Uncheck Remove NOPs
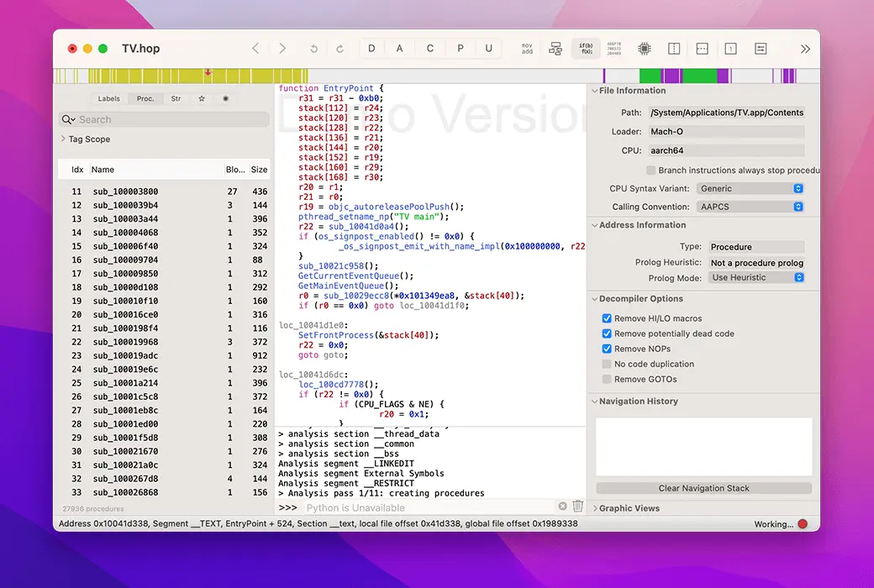 (x=607, y=349)
